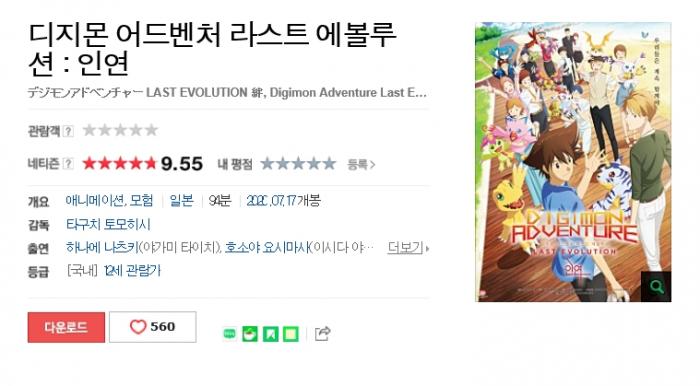Click the 12세 관람가 rating link
The width and height of the screenshot is (700, 386).
132,271
